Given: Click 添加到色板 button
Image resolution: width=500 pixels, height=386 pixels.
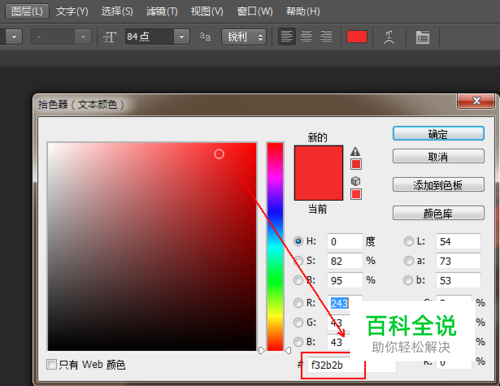Looking at the screenshot, I should tap(438, 185).
